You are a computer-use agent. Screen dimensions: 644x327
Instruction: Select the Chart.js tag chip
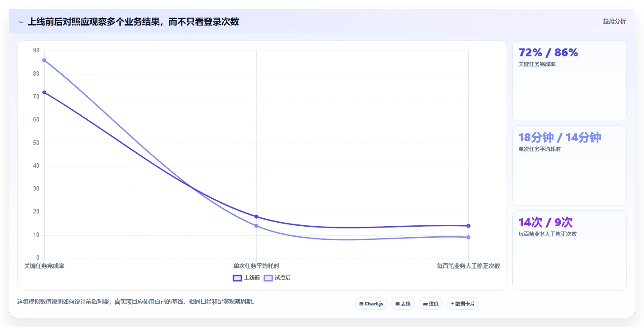click(x=371, y=304)
